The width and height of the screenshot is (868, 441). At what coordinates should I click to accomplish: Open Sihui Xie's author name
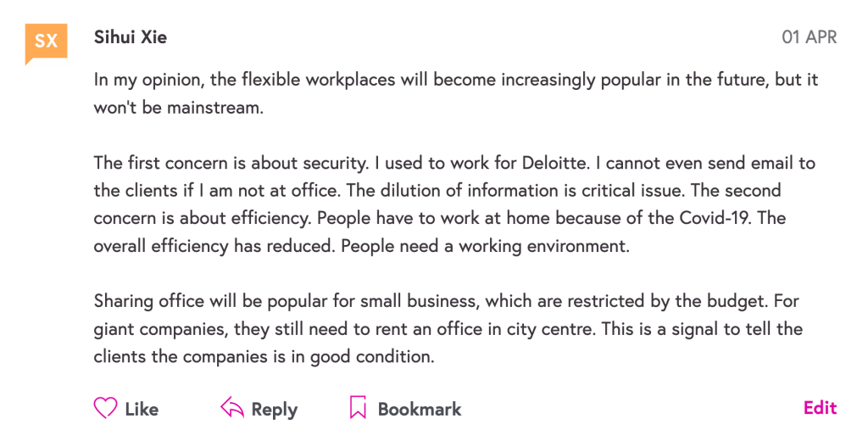click(x=131, y=37)
